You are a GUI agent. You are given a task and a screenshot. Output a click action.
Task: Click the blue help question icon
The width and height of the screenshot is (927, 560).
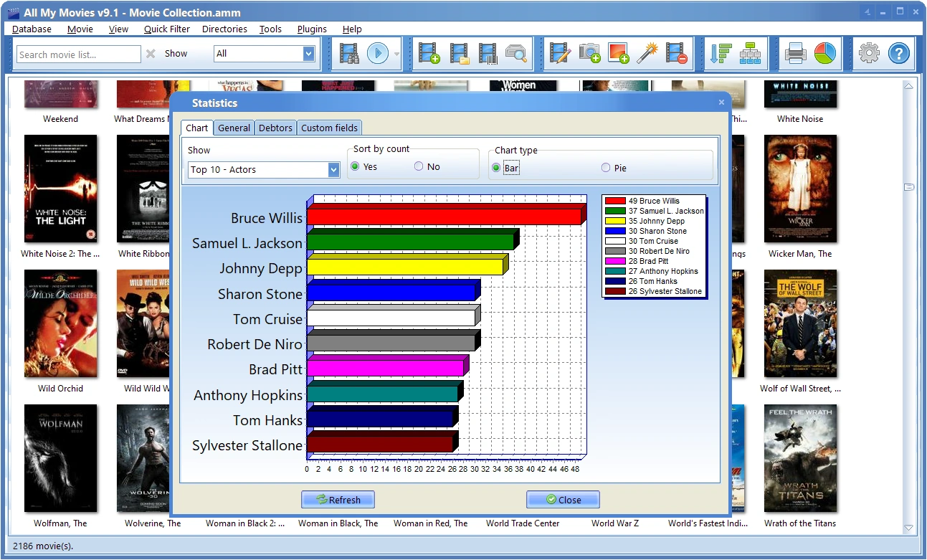point(899,54)
